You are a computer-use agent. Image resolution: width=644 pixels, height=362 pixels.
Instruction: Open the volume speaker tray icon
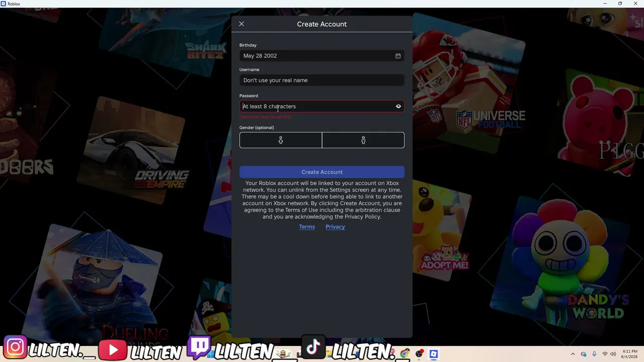click(x=613, y=354)
